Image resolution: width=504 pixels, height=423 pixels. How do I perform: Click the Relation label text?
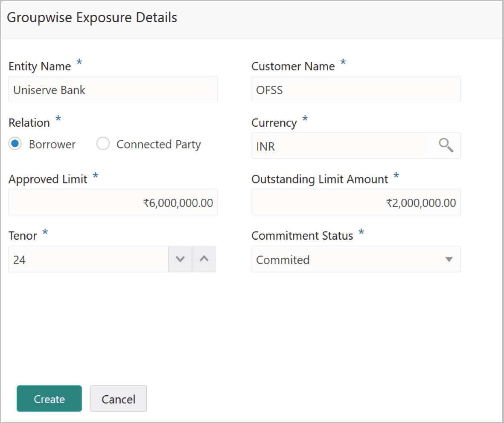click(x=29, y=123)
